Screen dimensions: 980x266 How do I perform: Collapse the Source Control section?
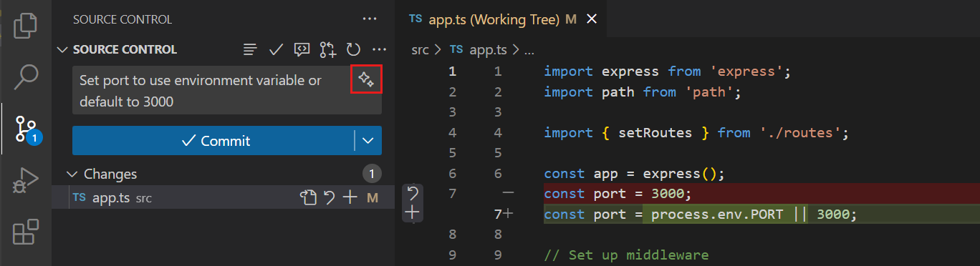(x=62, y=49)
